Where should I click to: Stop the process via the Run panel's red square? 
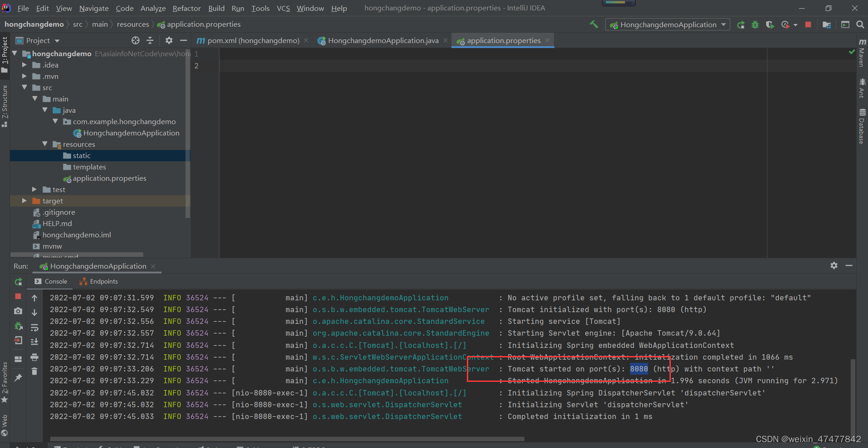[18, 296]
